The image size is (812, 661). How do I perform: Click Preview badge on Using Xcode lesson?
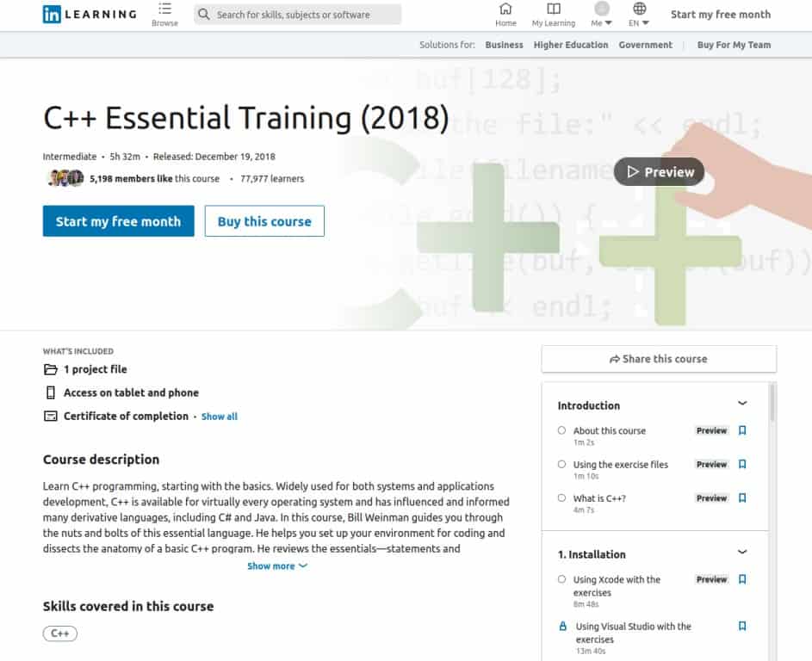711,579
